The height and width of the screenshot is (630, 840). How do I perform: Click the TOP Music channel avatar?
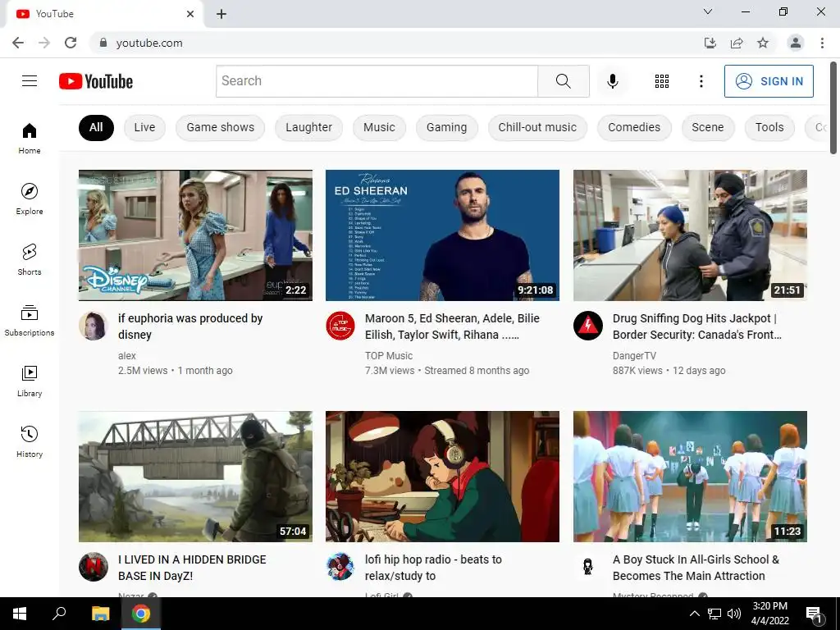340,325
